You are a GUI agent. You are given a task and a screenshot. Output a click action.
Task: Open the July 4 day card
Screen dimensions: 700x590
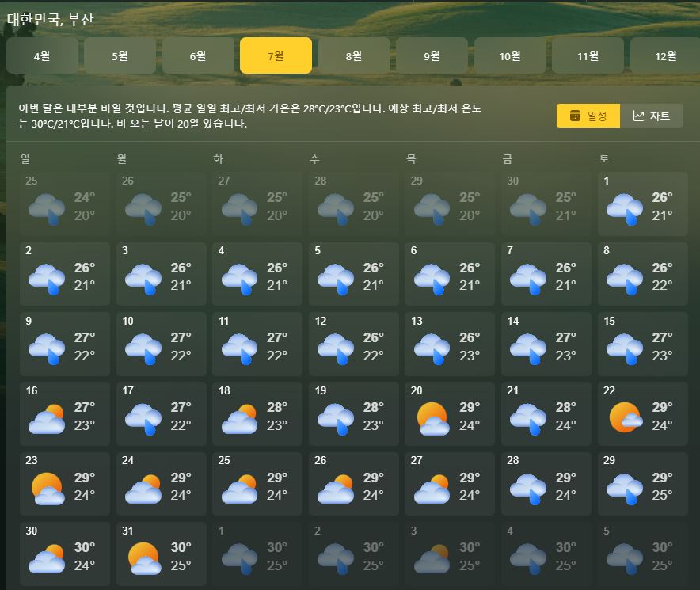[257, 274]
